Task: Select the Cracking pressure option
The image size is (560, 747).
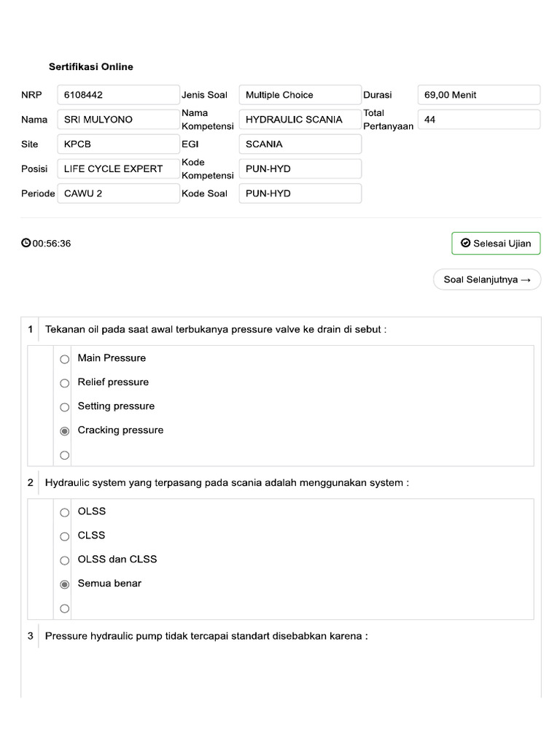Action: tap(65, 431)
